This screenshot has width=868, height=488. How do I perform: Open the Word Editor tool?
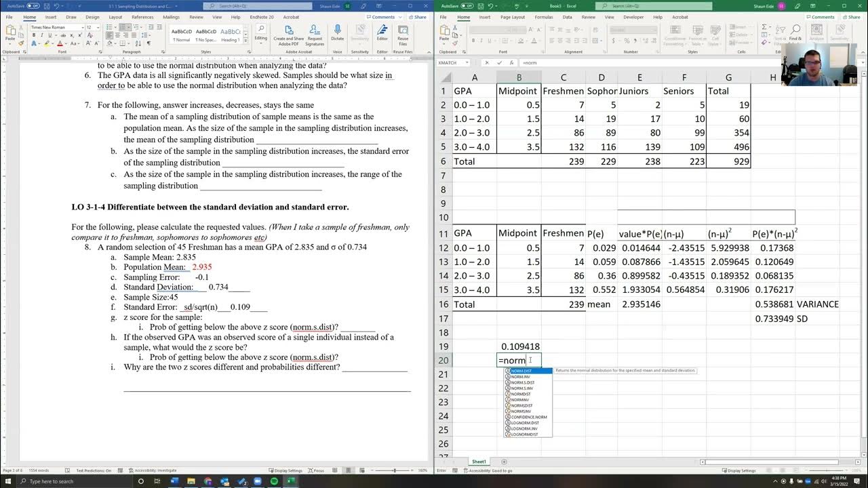pyautogui.click(x=382, y=34)
